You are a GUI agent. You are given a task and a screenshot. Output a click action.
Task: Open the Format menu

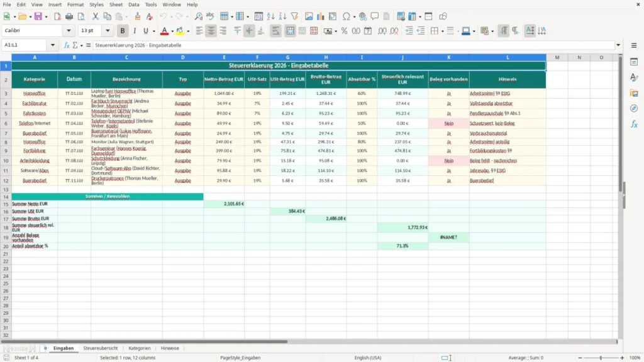click(x=75, y=4)
